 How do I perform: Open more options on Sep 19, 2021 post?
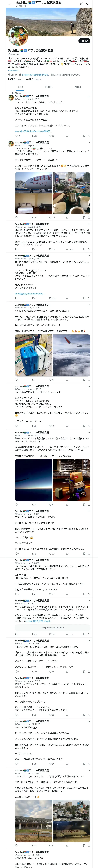[89, 142]
